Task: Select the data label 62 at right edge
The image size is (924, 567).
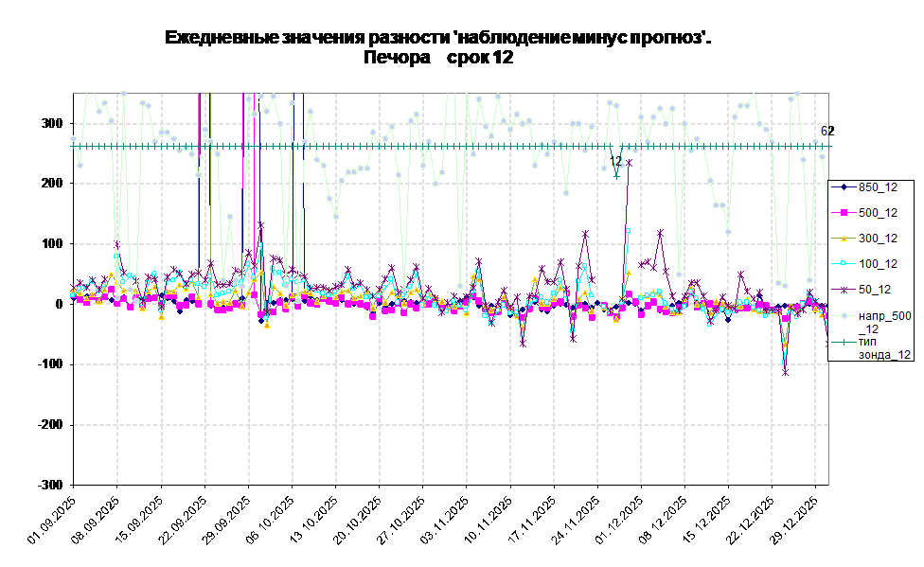Action: (x=825, y=132)
